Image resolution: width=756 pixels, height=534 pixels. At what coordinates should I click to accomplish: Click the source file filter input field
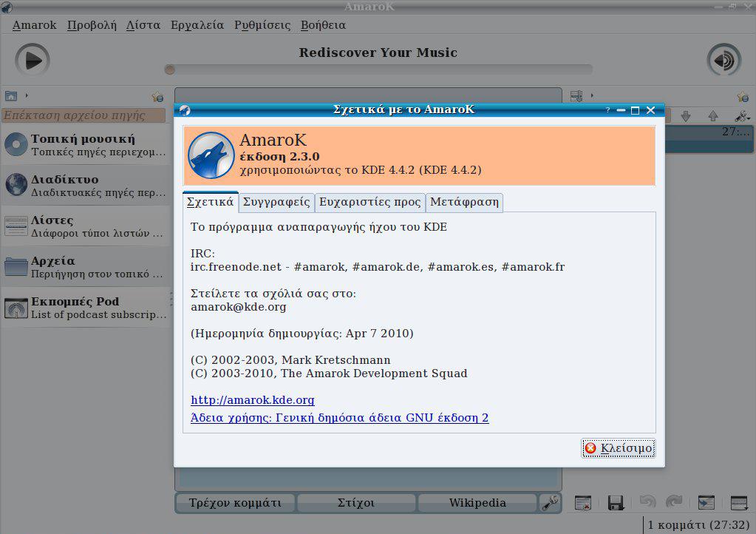(x=84, y=115)
